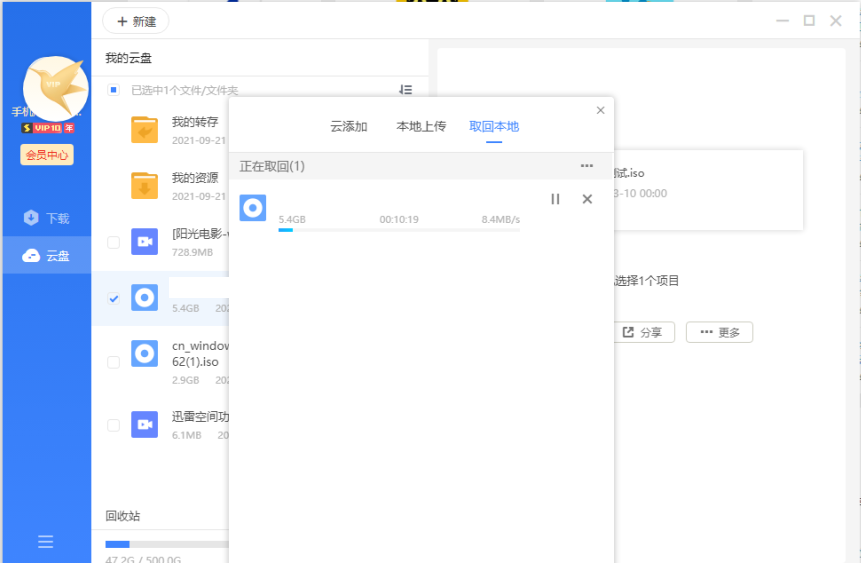This screenshot has width=861, height=563.
Task: Open 云盘 in the sidebar
Action: coord(46,256)
